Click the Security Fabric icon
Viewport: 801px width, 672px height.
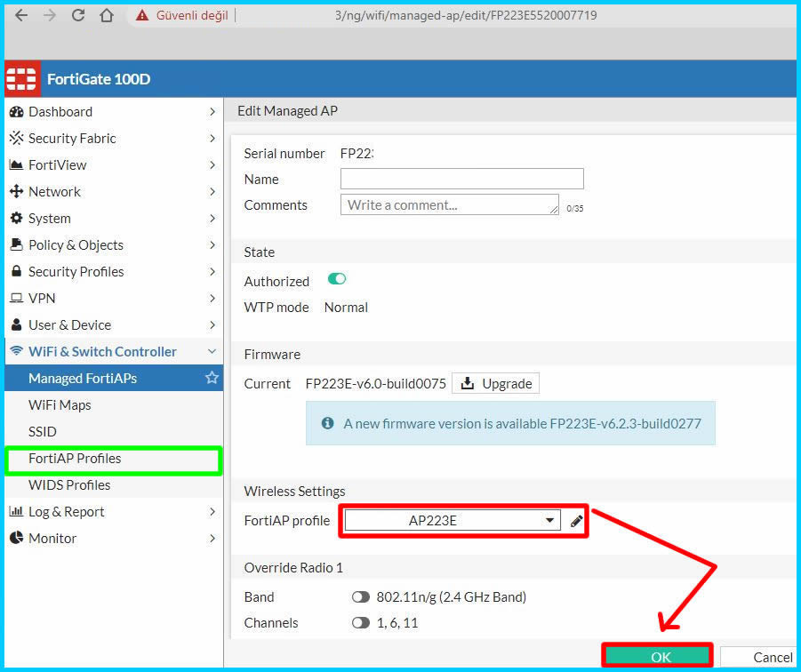point(16,139)
